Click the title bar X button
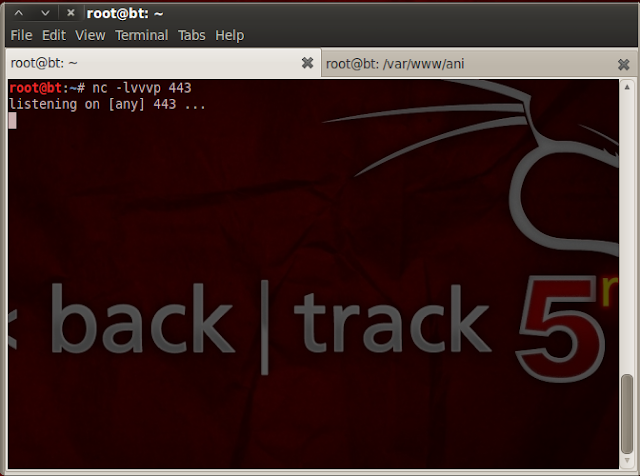 tap(71, 13)
